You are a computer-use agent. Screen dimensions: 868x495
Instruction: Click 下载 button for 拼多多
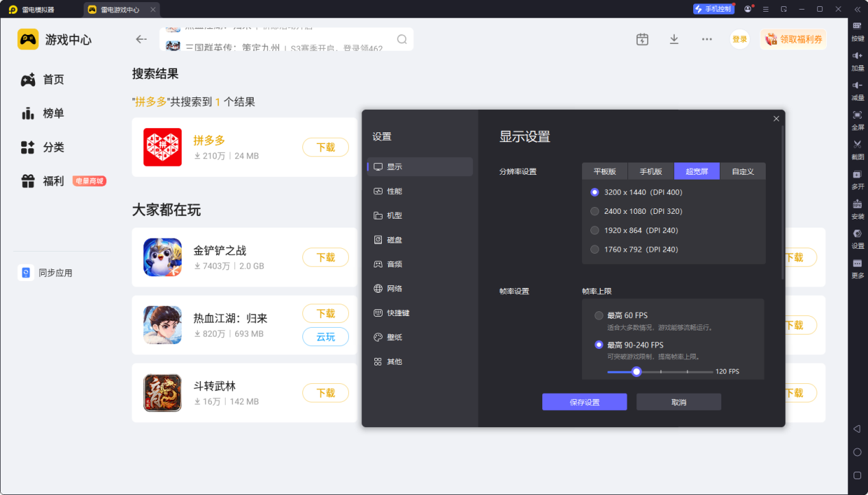[326, 147]
